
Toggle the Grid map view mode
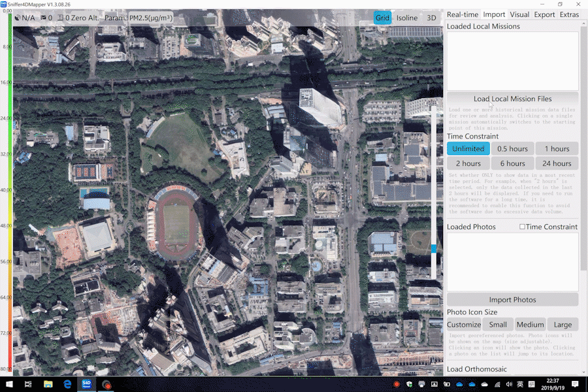pos(382,18)
